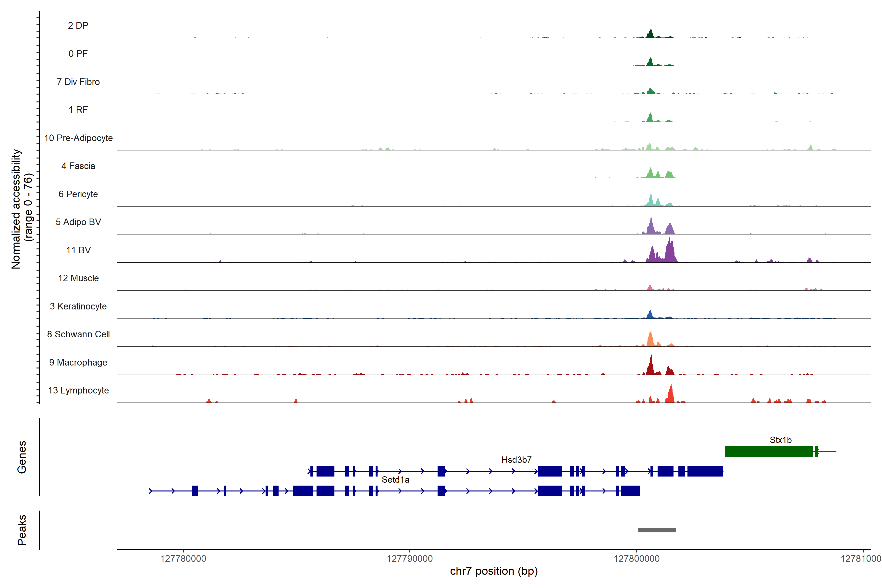Click the 3 Keratinocyte track label
882x588 pixels.
coord(78,306)
